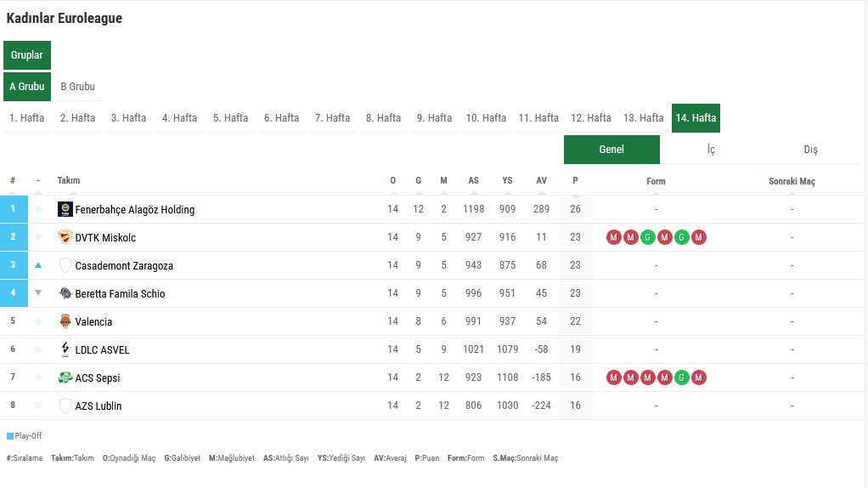Click the Beretta Famila Schio logo
The image size is (868, 488).
point(65,293)
